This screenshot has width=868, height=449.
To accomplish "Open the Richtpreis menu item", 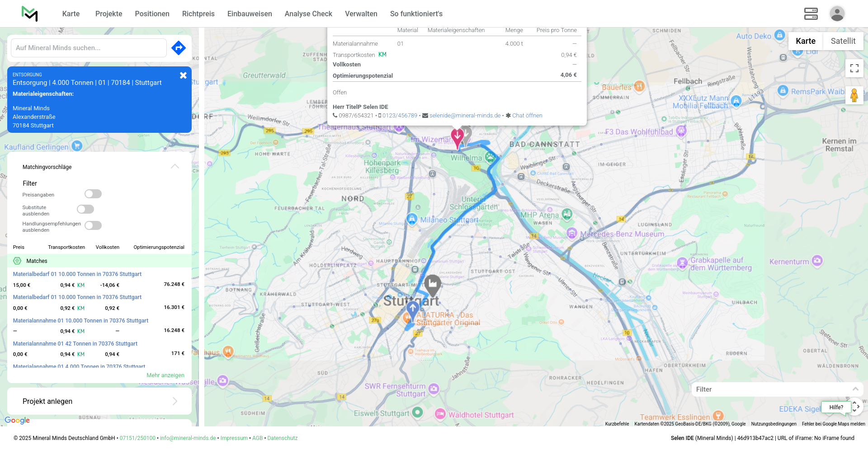I will pos(198,14).
